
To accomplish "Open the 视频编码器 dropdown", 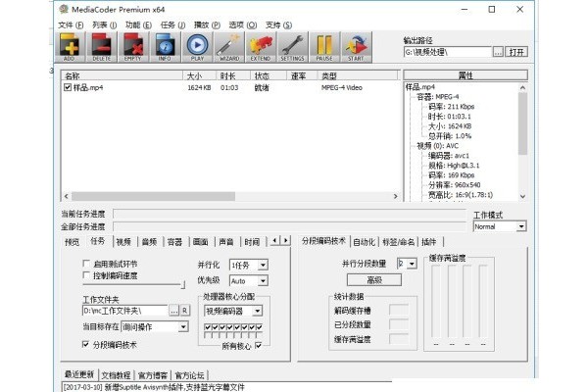I will [233, 311].
